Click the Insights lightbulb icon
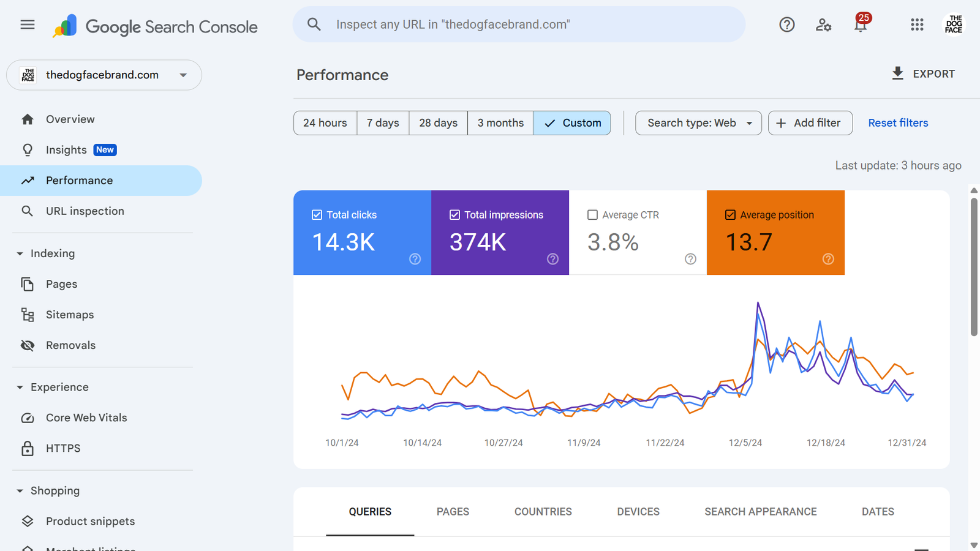 point(28,150)
